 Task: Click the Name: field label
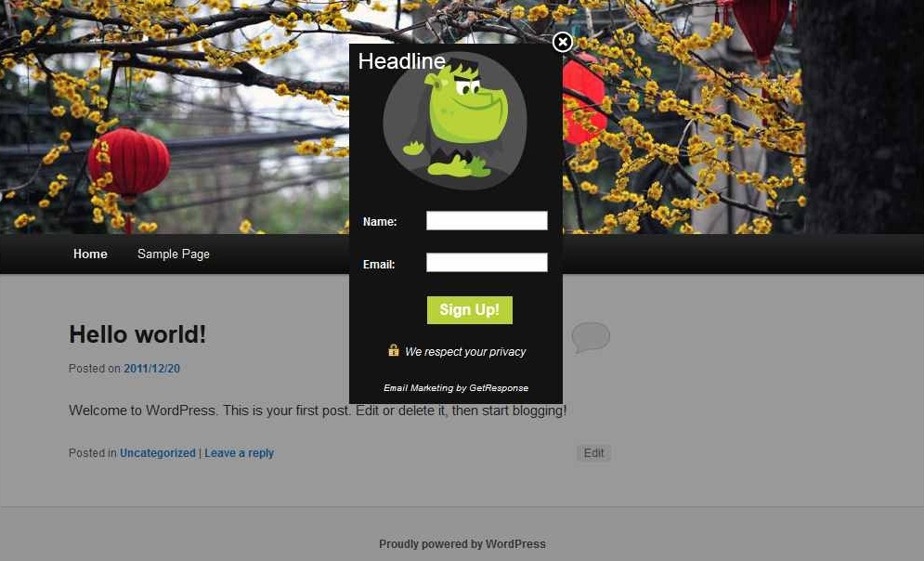pos(380,222)
